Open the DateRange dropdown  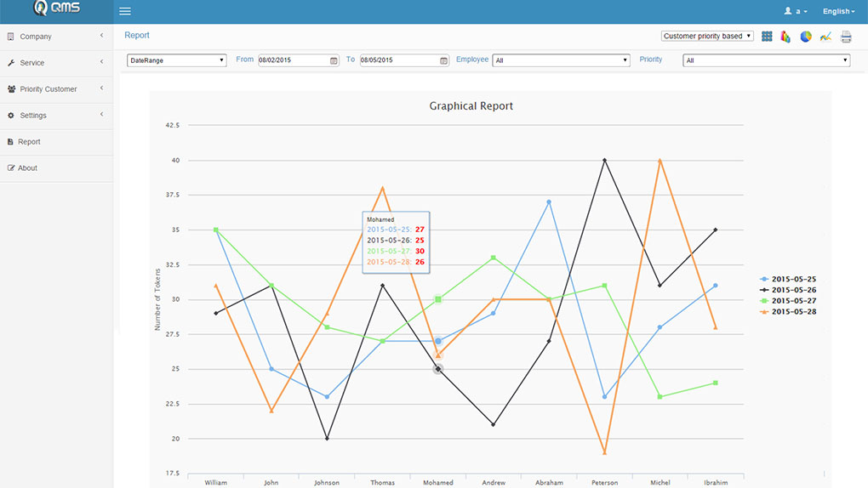[x=176, y=60]
